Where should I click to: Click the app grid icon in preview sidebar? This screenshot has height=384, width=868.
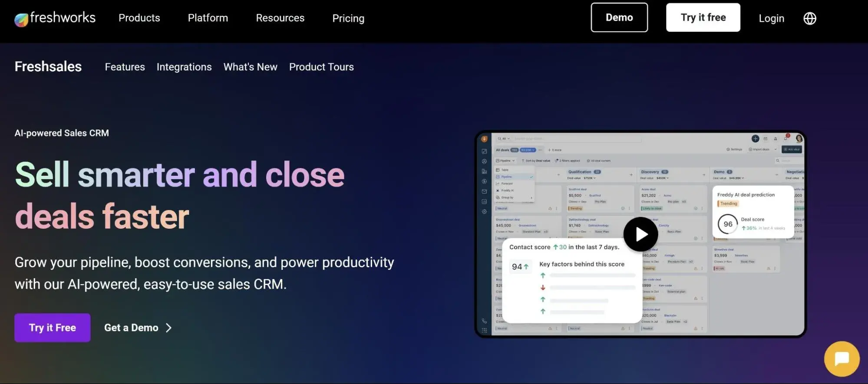tap(484, 331)
